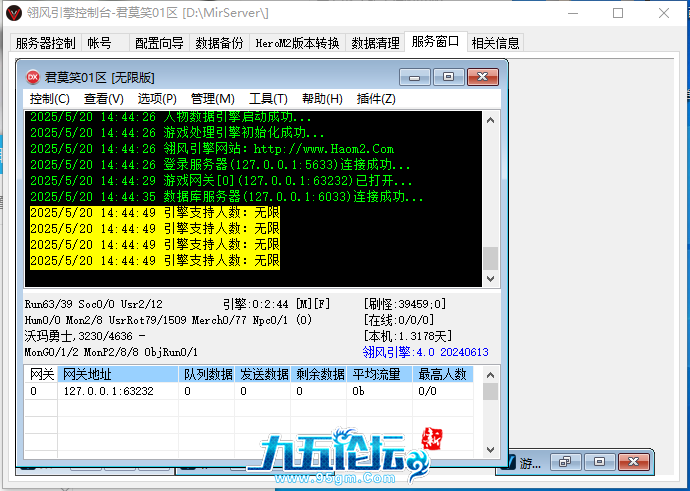Open the 帐号 tab
The width and height of the screenshot is (690, 491).
pos(105,43)
